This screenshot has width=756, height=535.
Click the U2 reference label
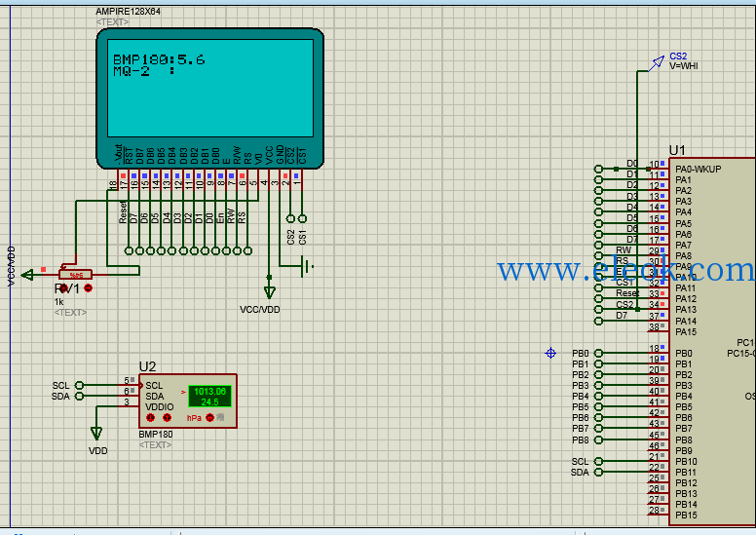[x=147, y=366]
